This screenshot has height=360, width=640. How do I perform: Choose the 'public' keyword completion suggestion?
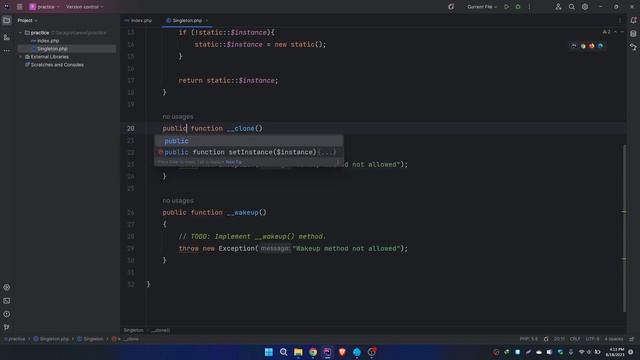coord(249,141)
